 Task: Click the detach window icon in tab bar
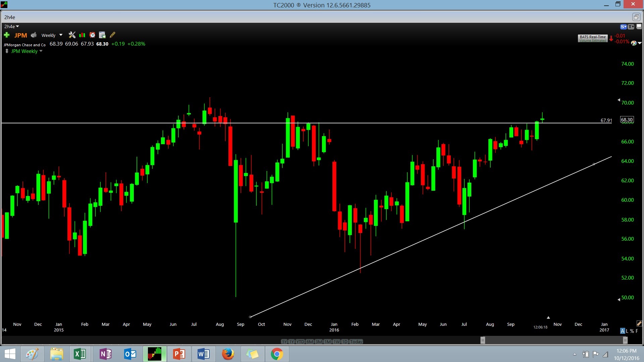636,17
